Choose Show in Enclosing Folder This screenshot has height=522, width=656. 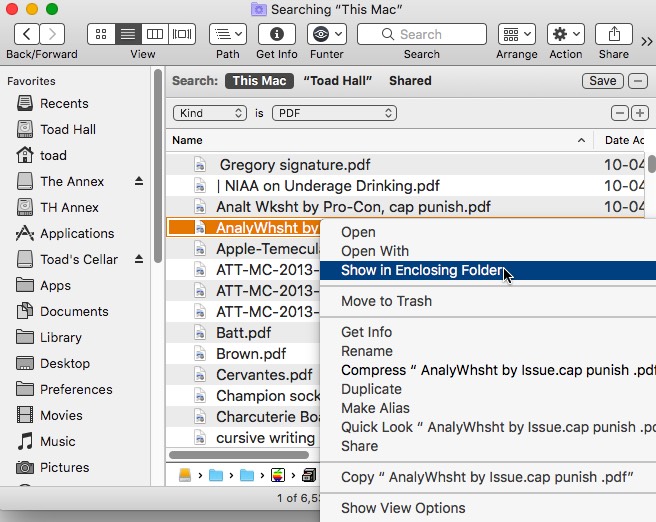click(x=488, y=270)
